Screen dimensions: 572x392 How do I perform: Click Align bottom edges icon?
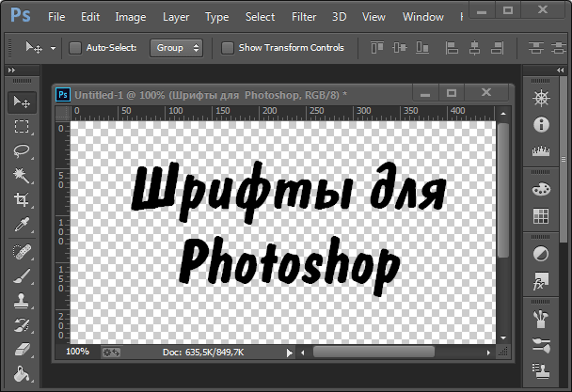[422, 48]
